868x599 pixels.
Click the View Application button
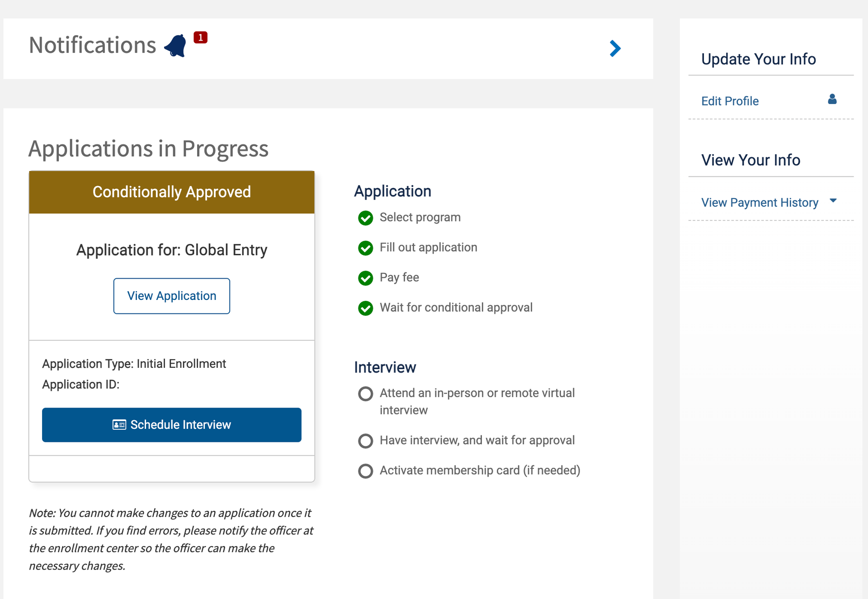click(x=171, y=296)
